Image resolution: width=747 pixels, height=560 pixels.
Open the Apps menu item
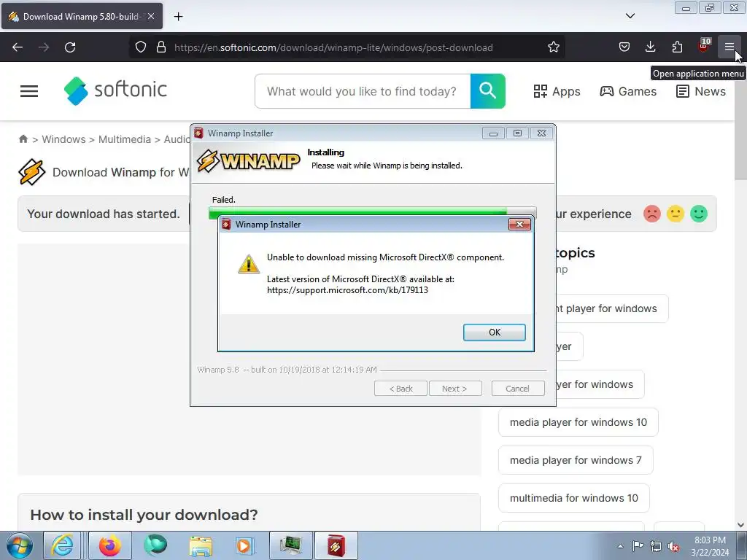pyautogui.click(x=557, y=91)
